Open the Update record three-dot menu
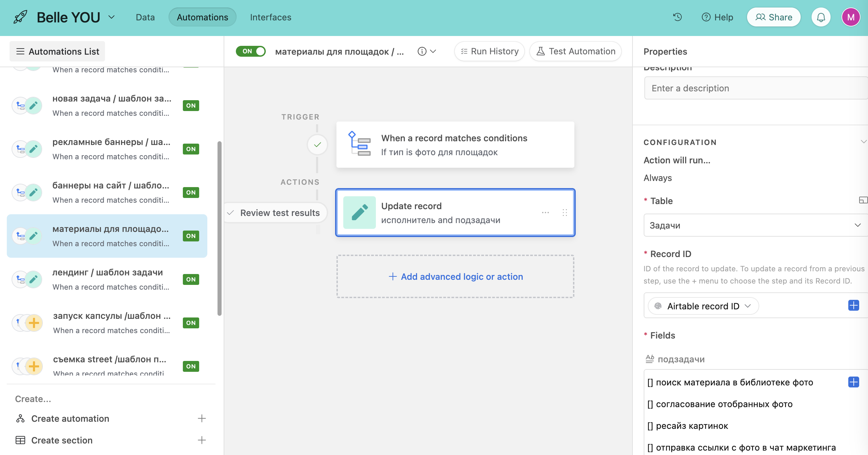This screenshot has height=455, width=868. [545, 213]
